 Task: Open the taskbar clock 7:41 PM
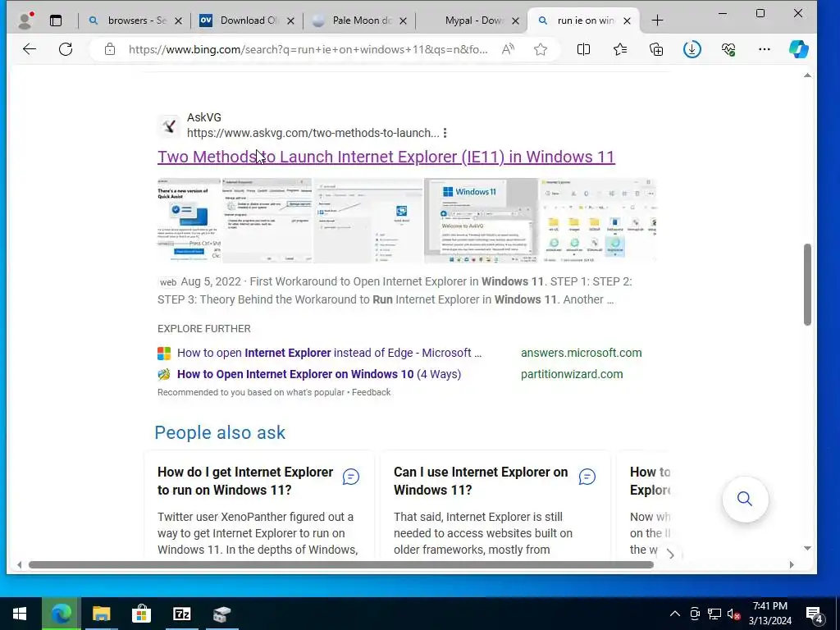click(x=769, y=606)
